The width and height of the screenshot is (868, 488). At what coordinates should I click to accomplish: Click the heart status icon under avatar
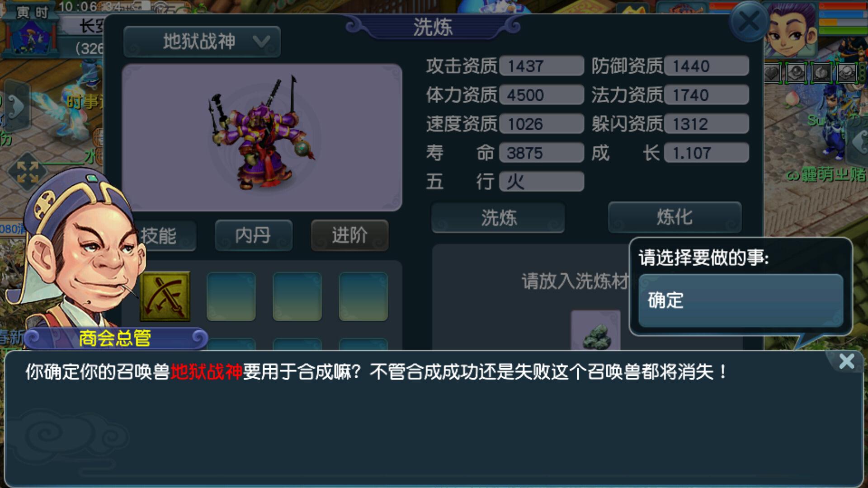coord(772,73)
